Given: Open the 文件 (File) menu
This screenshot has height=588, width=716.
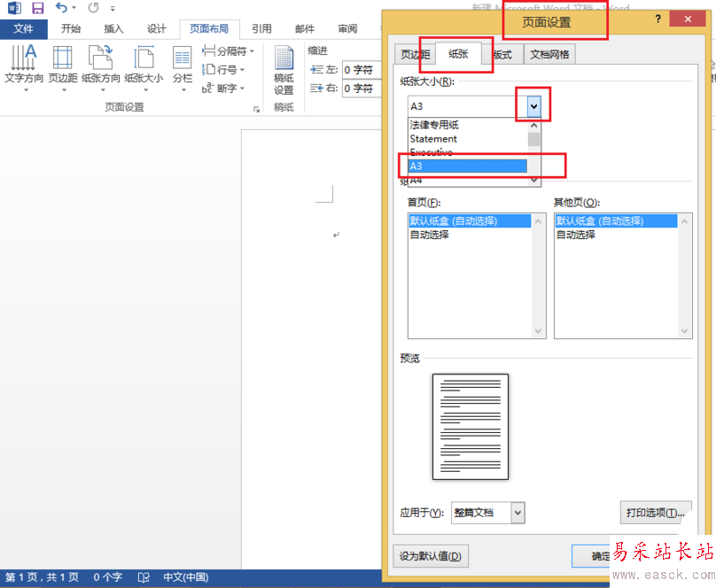Looking at the screenshot, I should (23, 28).
